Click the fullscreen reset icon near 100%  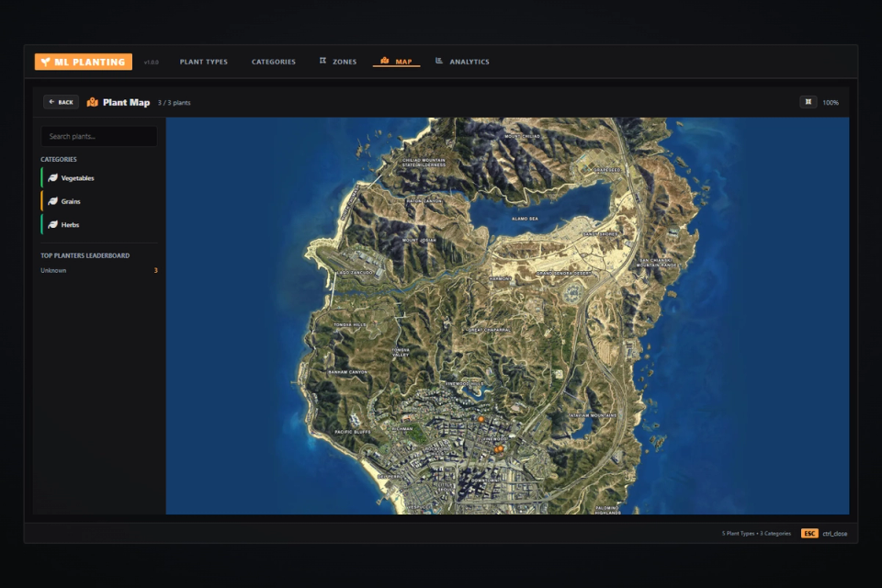pyautogui.click(x=808, y=102)
